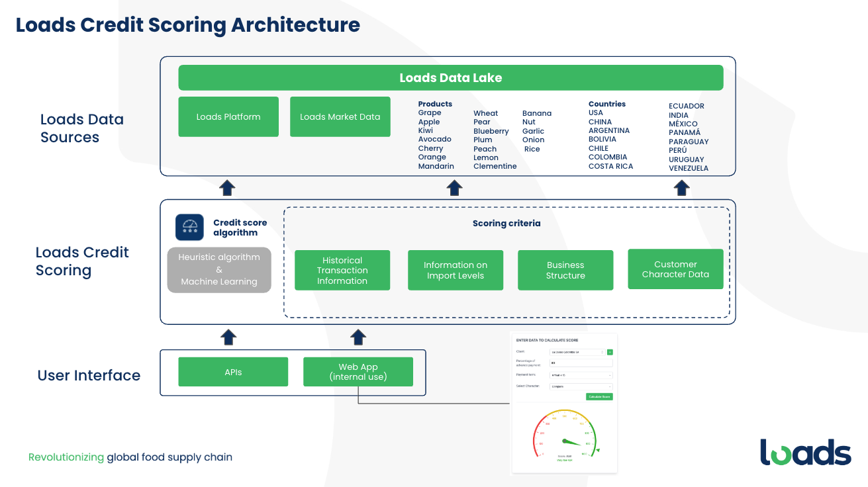The image size is (868, 487).
Task: Click USA in the countries list
Action: tap(596, 112)
